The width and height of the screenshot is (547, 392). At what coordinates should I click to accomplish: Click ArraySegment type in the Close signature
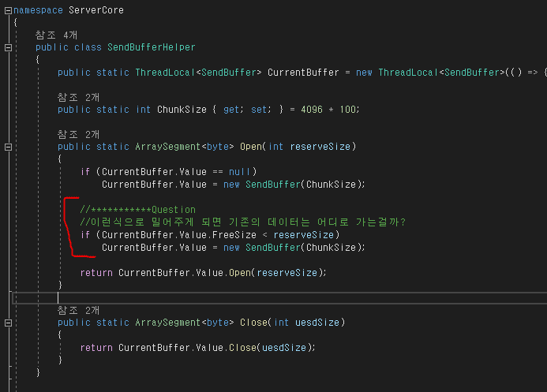point(168,323)
